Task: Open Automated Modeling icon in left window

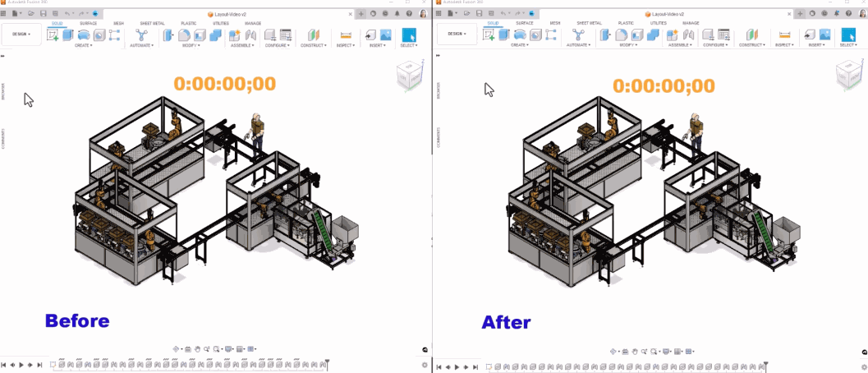Action: pyautogui.click(x=142, y=35)
